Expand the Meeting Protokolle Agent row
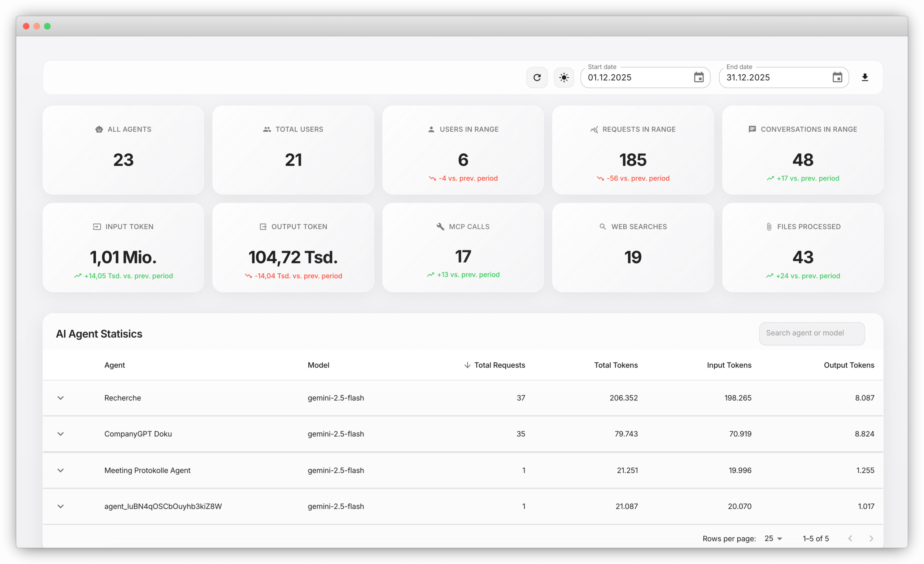 click(x=60, y=470)
